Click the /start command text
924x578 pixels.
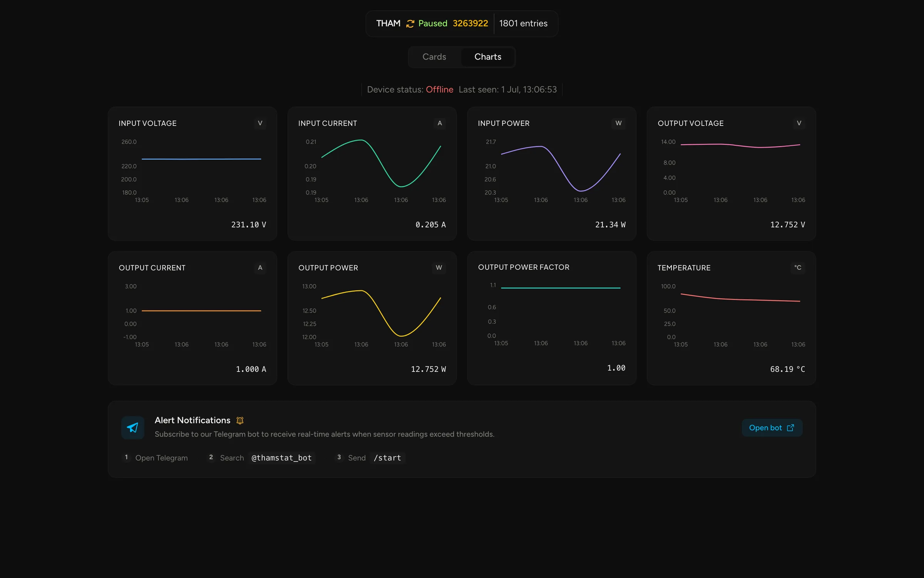pyautogui.click(x=387, y=458)
